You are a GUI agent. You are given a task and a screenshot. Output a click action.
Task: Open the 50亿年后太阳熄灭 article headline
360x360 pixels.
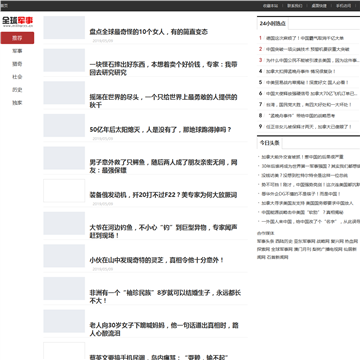coord(160,130)
